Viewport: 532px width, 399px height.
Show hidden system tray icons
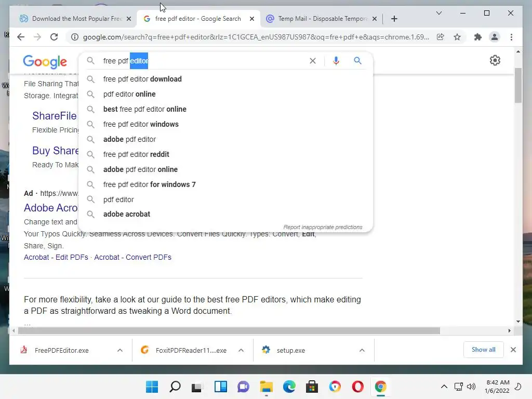click(444, 387)
